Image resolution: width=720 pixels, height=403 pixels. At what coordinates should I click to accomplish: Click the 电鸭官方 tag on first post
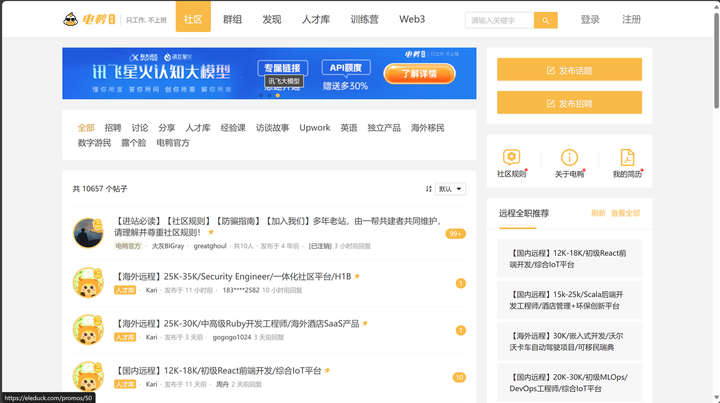click(x=128, y=246)
